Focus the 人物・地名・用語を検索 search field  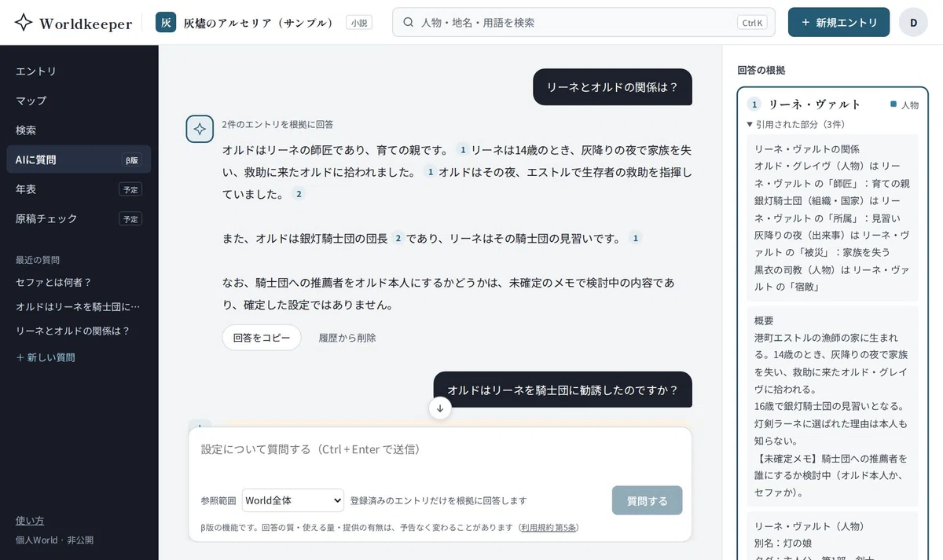click(584, 23)
